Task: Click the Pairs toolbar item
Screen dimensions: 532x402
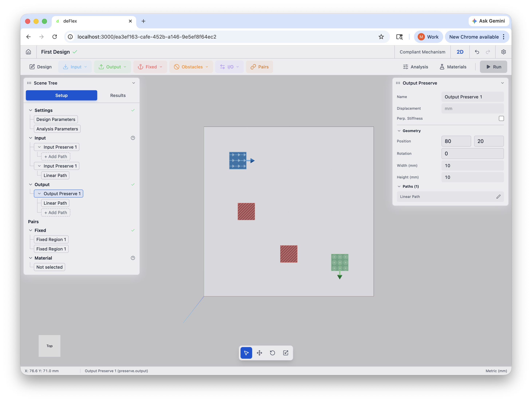Action: point(259,67)
